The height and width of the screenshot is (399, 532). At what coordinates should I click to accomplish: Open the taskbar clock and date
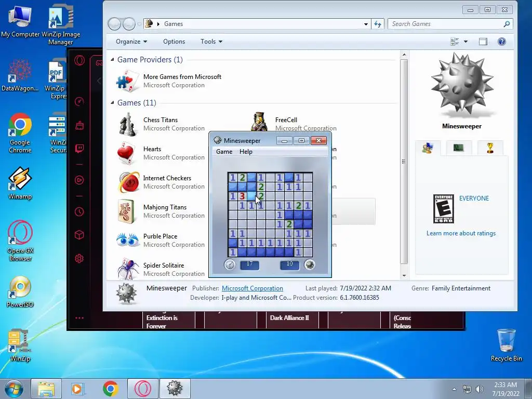pos(506,389)
